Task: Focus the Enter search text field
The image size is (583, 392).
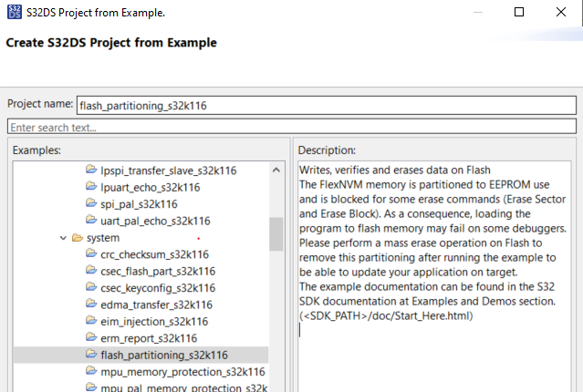Action: 292,127
